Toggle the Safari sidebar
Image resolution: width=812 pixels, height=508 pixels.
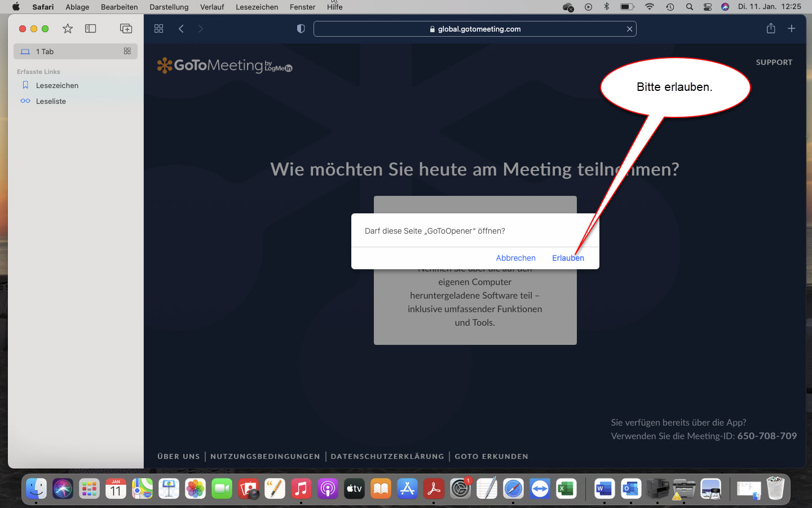[90, 28]
